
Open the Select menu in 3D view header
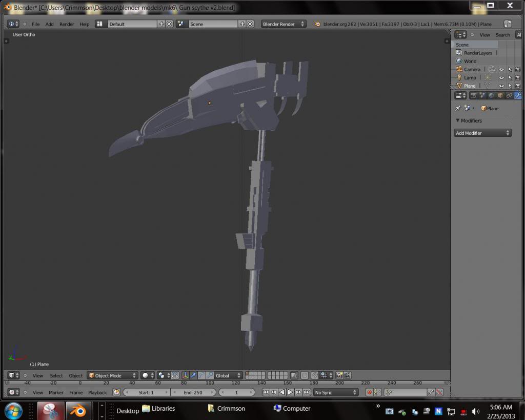pos(56,375)
